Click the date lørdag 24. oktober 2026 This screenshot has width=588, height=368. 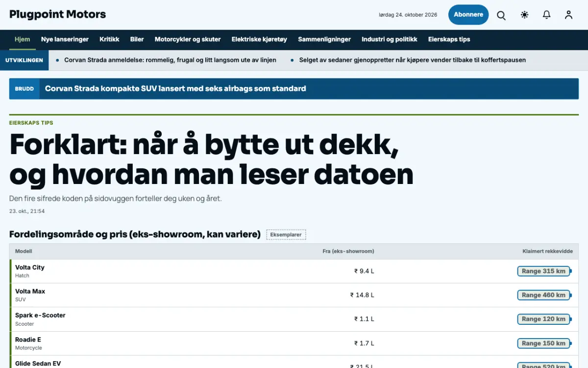coord(408,15)
